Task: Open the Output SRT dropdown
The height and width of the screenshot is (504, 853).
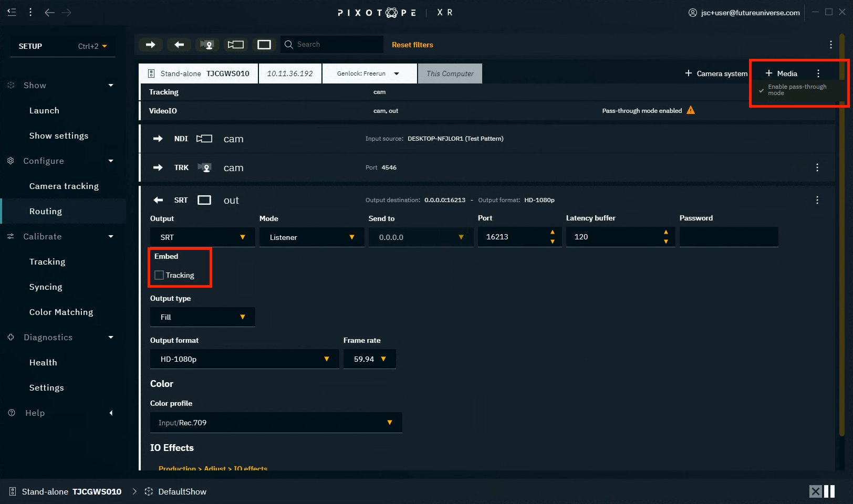Action: pos(202,237)
